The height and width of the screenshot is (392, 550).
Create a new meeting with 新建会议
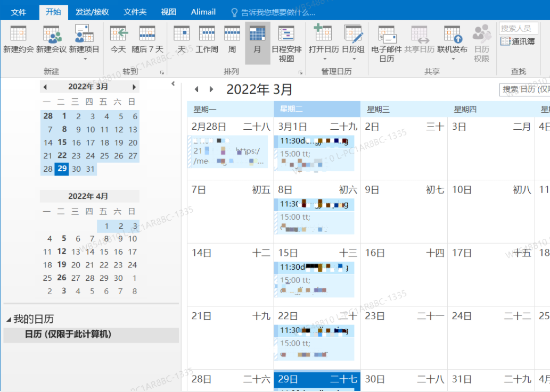(x=51, y=39)
